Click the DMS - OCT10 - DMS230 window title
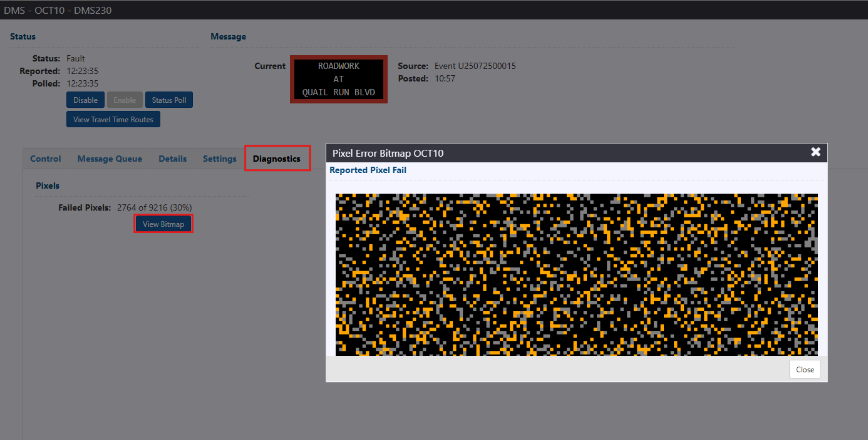The width and height of the screenshot is (868, 440). pos(58,11)
